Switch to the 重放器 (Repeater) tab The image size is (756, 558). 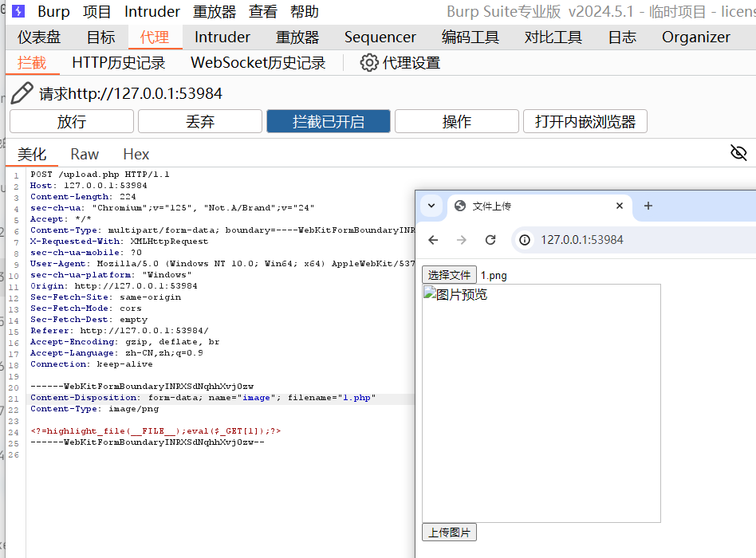297,37
